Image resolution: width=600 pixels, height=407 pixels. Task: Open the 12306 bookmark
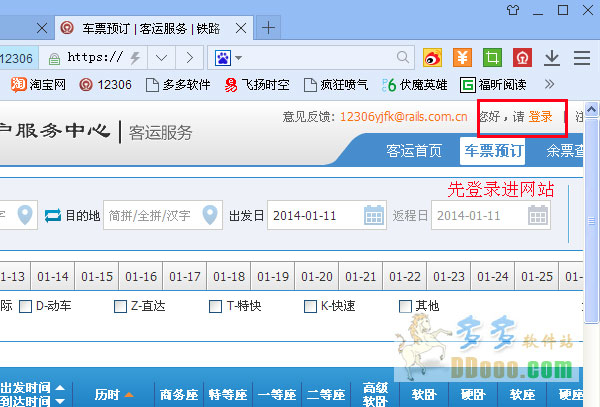105,85
